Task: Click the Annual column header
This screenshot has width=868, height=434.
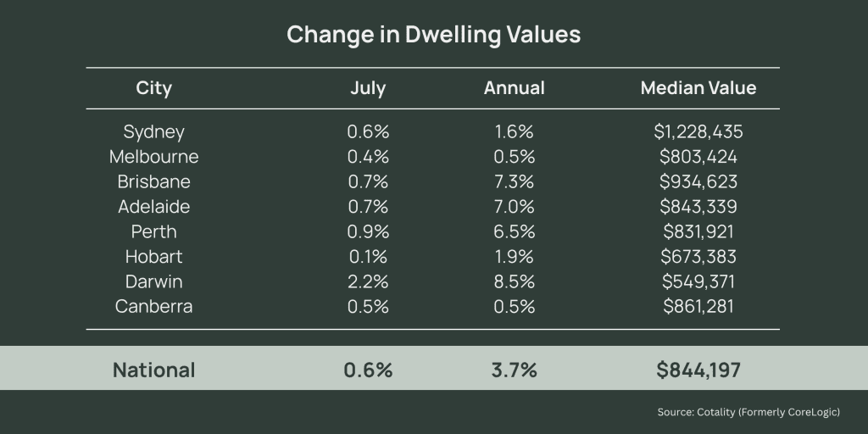Action: pyautogui.click(x=514, y=88)
